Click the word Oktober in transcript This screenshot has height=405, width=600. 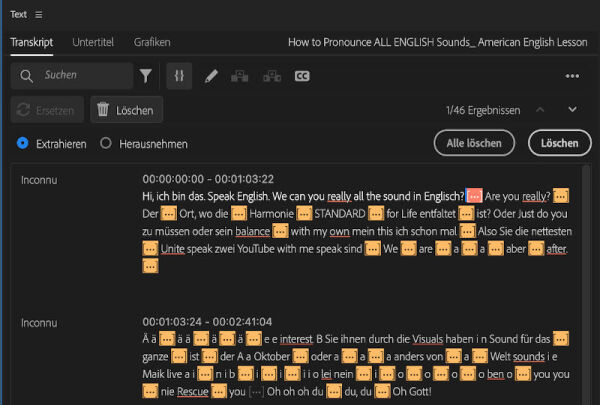(272, 356)
